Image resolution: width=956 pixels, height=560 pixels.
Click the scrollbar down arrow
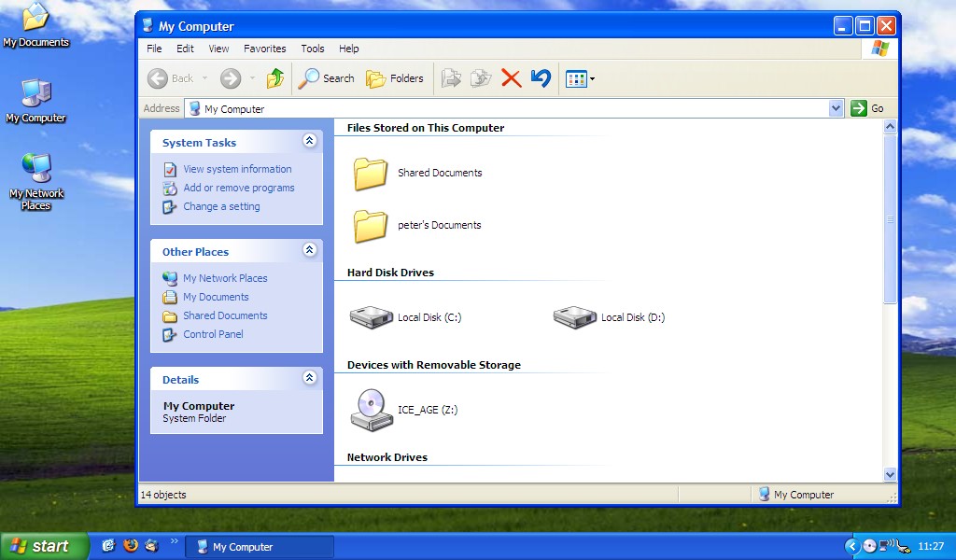890,475
